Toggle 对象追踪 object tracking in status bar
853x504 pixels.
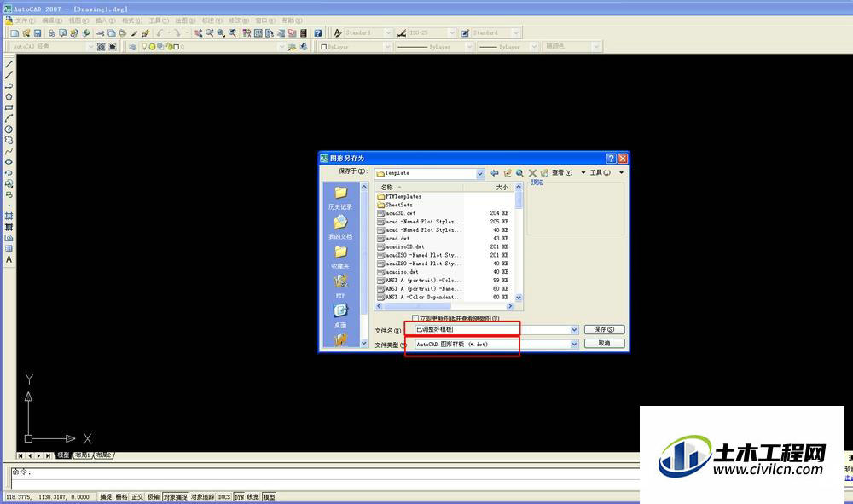pos(202,497)
